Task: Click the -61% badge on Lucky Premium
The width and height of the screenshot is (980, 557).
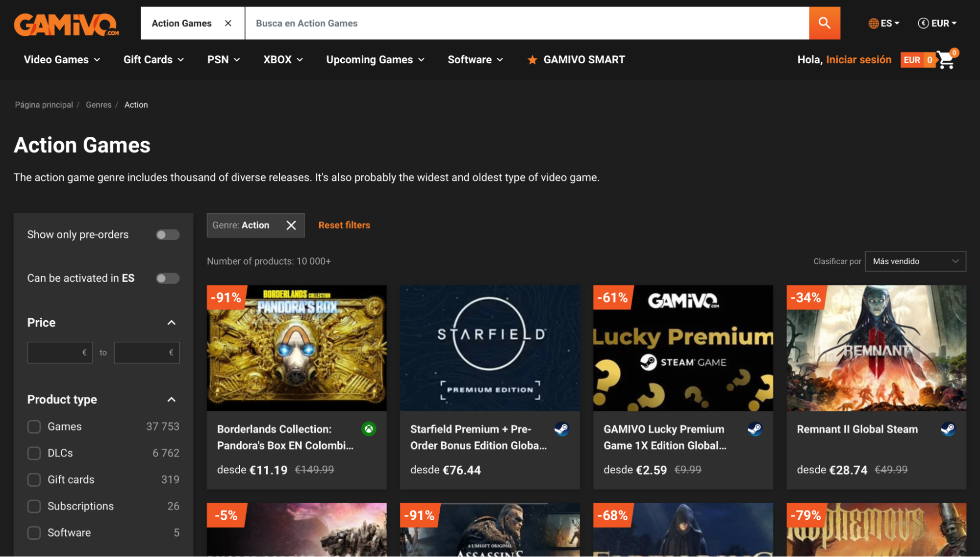Action: point(612,298)
